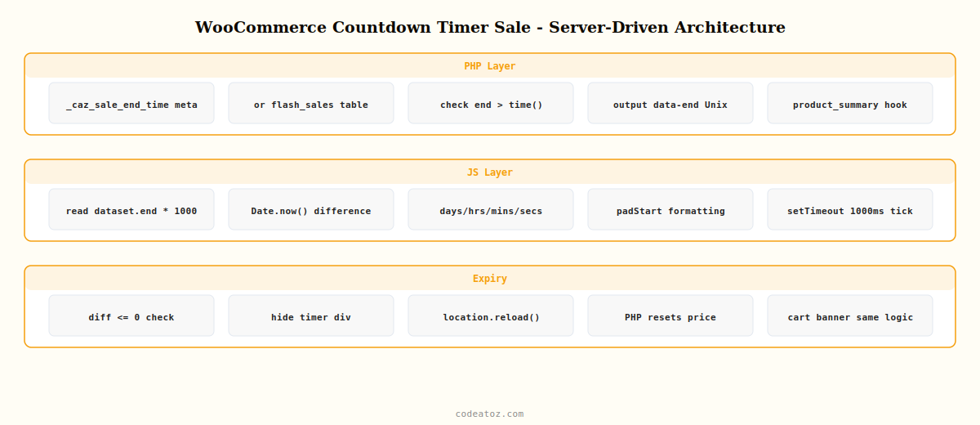The height and width of the screenshot is (425, 980).
Task: Click the location.reload() box
Action: pyautogui.click(x=491, y=315)
